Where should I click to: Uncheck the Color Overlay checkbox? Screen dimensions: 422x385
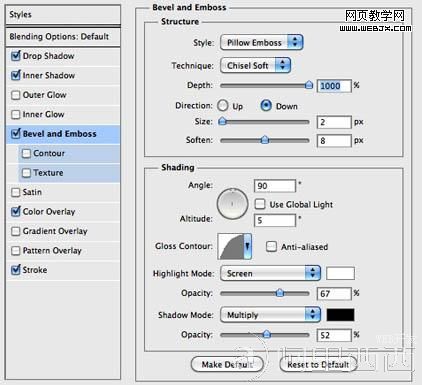tap(15, 211)
